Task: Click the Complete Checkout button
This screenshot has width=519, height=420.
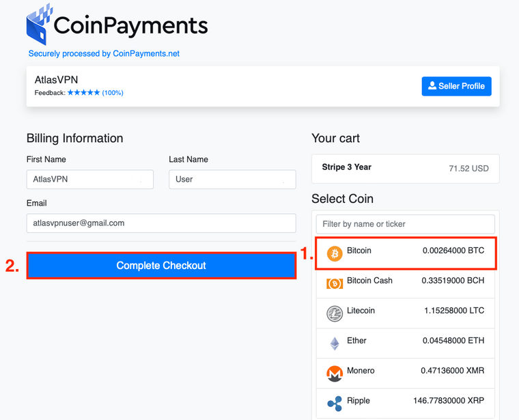Action: (161, 266)
